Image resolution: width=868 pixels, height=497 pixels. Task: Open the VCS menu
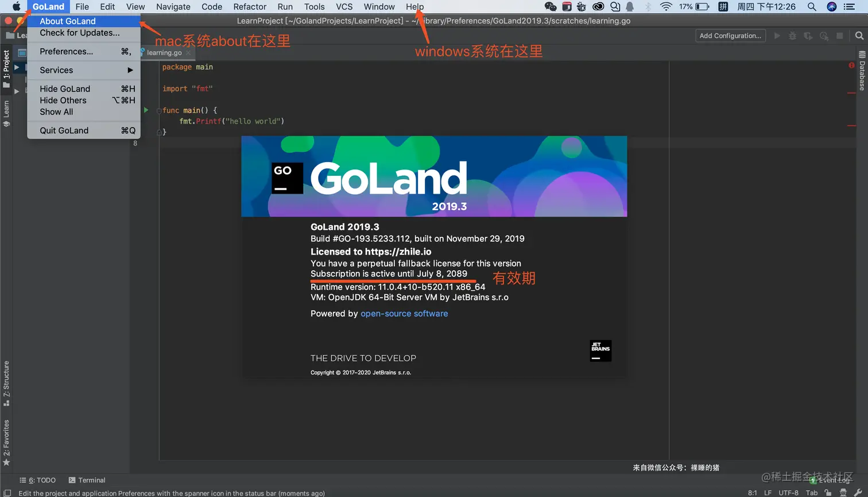[344, 7]
